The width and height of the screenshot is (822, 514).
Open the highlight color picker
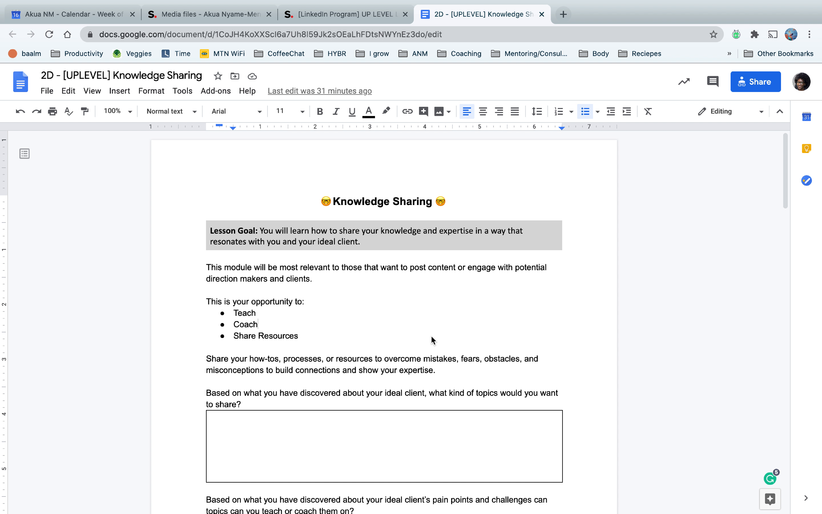click(386, 111)
